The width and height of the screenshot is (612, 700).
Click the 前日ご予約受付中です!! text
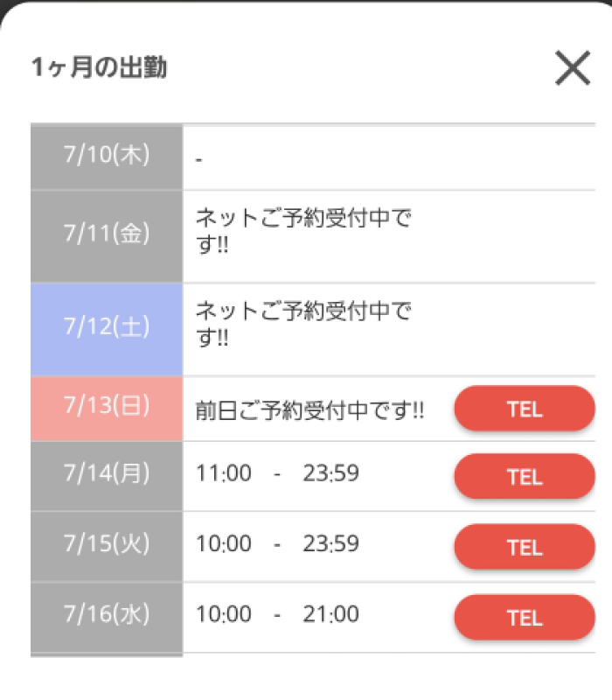309,410
